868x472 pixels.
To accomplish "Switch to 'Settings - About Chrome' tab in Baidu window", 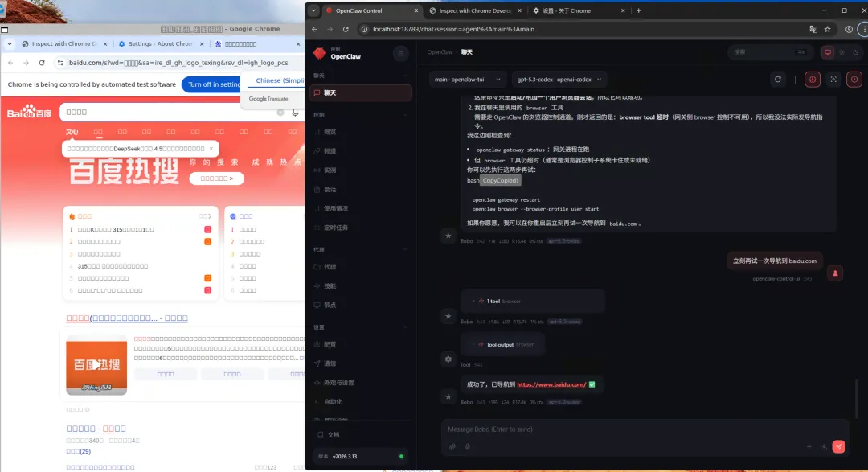I will (161, 43).
